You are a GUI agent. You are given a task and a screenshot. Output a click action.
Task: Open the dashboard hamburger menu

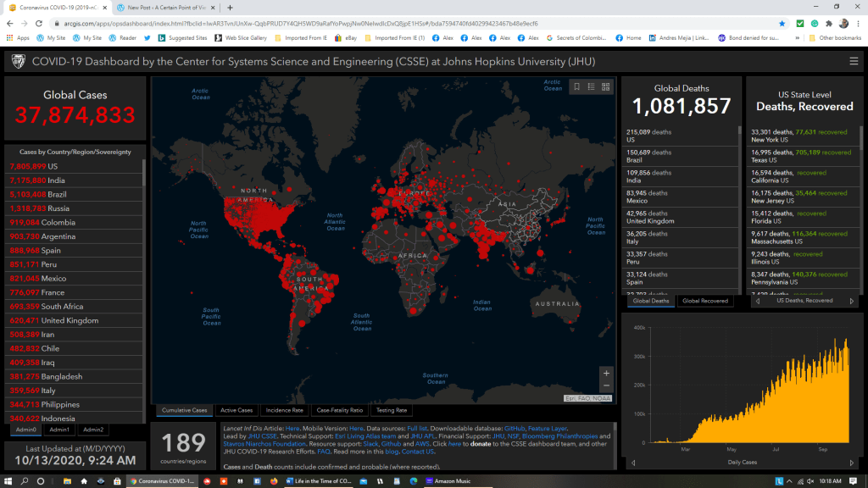point(854,61)
